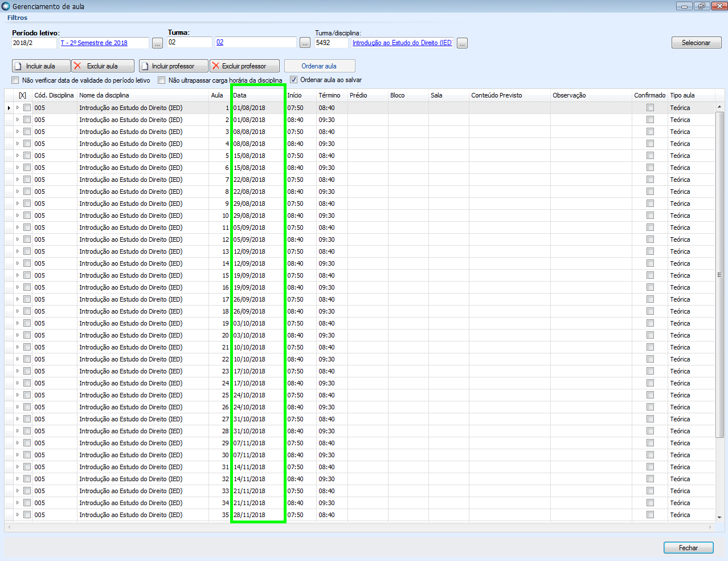Enable Não verificar data de validade checkbox
Image resolution: width=728 pixels, height=561 pixels.
click(15, 80)
